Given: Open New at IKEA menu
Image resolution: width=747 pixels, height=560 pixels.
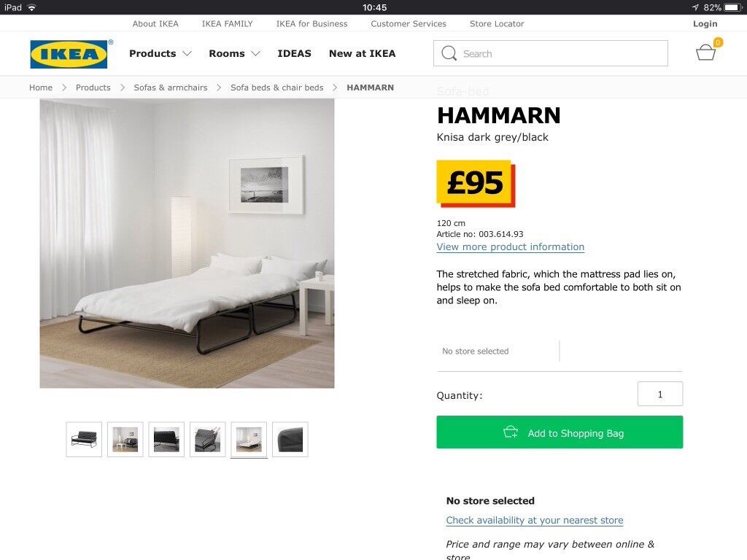Looking at the screenshot, I should tap(362, 53).
